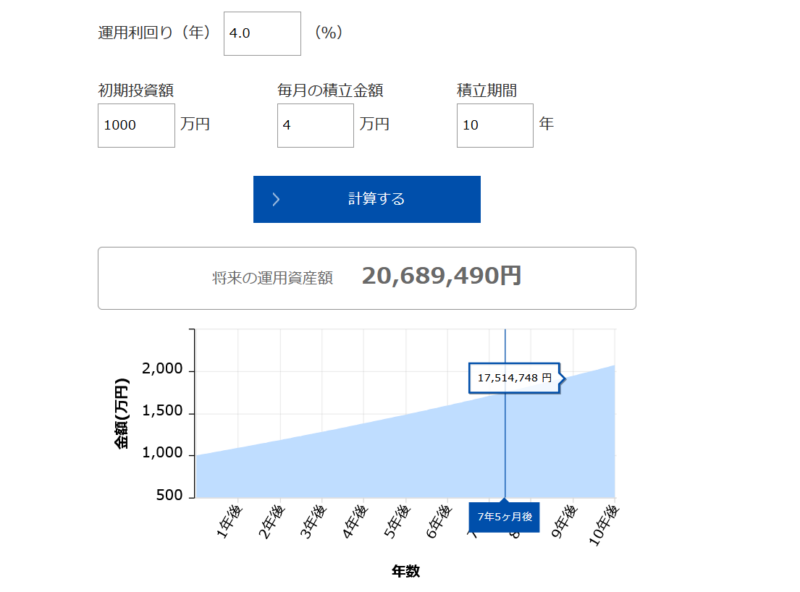The width and height of the screenshot is (800, 592).
Task: Click the 1,000 y-axis value
Action: tap(160, 454)
